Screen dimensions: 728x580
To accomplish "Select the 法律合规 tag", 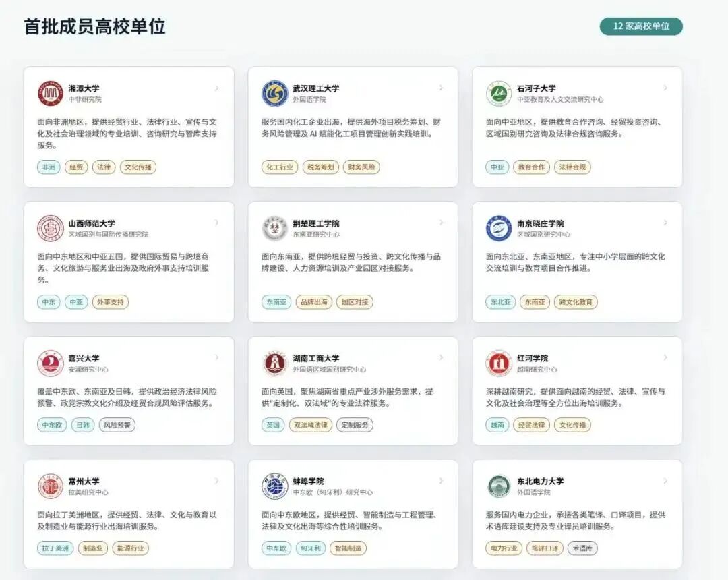I will pyautogui.click(x=572, y=167).
